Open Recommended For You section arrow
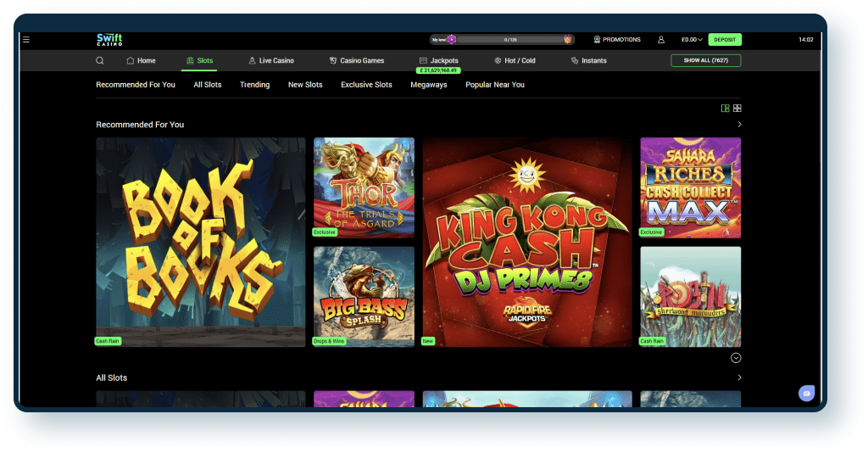This screenshot has width=868, height=453. [x=739, y=125]
